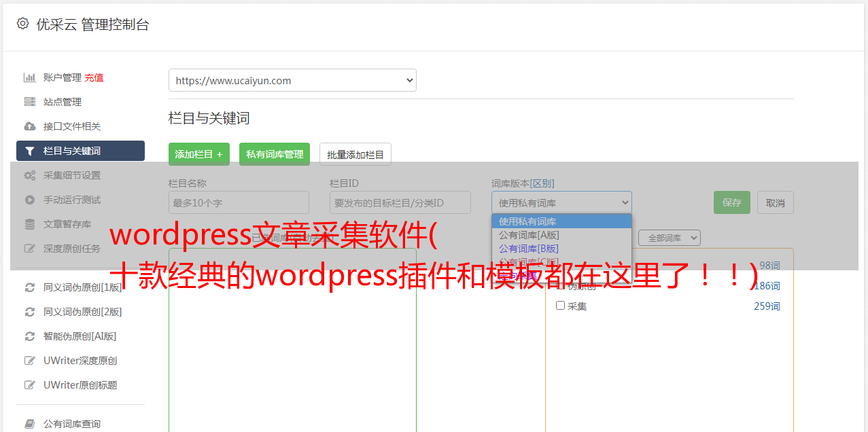Open UWriter原创标题 in the sidebar
The height and width of the screenshot is (432, 868).
click(80, 385)
